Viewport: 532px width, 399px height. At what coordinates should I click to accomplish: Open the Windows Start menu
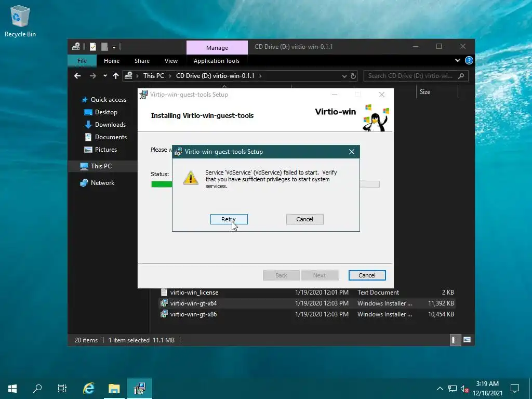tap(12, 388)
